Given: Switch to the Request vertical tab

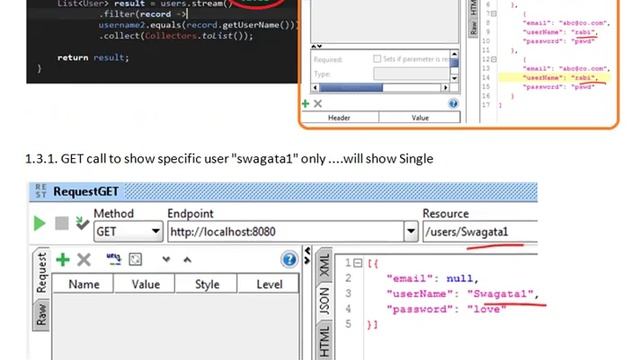Looking at the screenshot, I should [x=41, y=273].
